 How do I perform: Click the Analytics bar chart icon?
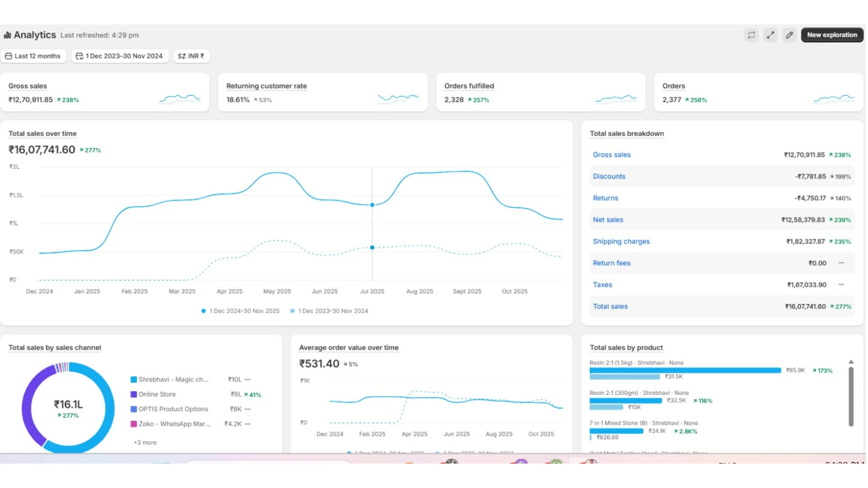[x=8, y=35]
